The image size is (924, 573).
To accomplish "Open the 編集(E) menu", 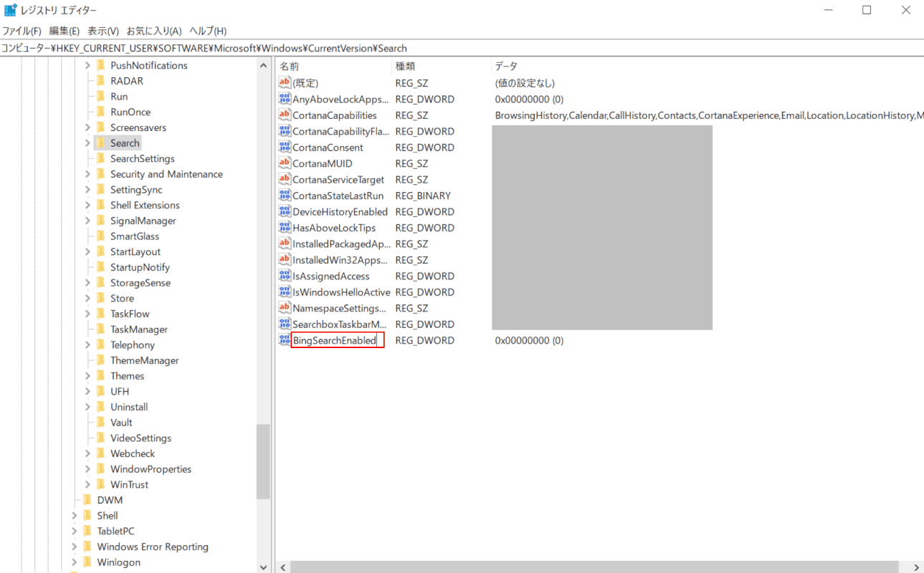I will pos(65,31).
